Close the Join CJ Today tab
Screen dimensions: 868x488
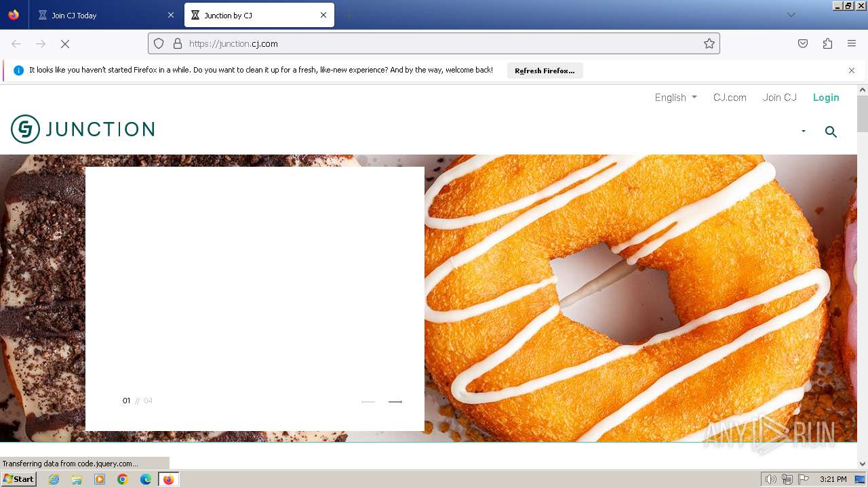click(x=171, y=15)
